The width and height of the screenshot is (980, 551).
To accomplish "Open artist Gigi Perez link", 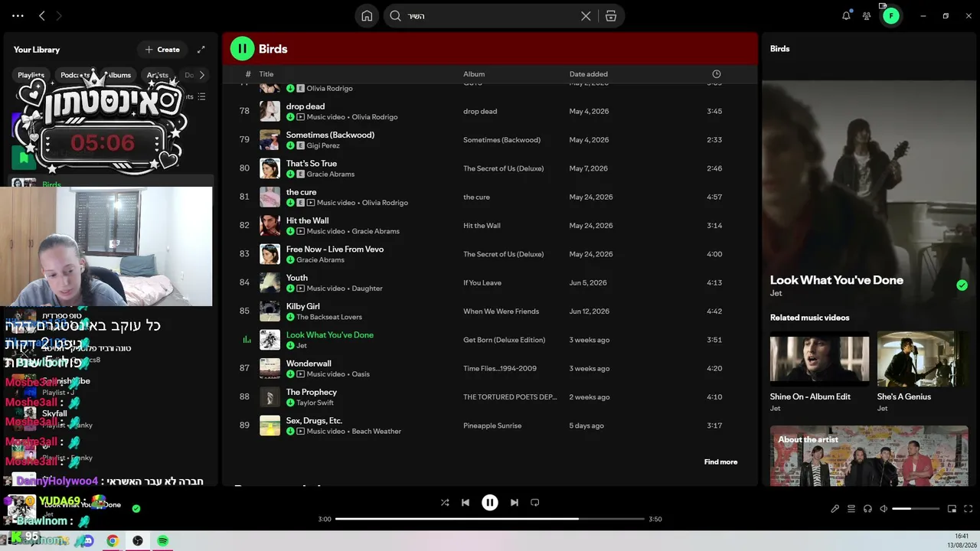I will 323,145.
